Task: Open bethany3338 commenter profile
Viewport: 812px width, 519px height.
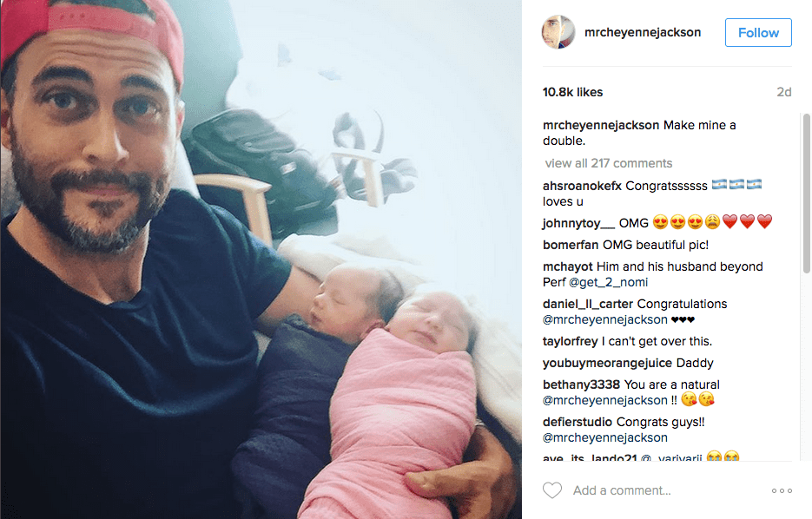Action: (x=581, y=384)
